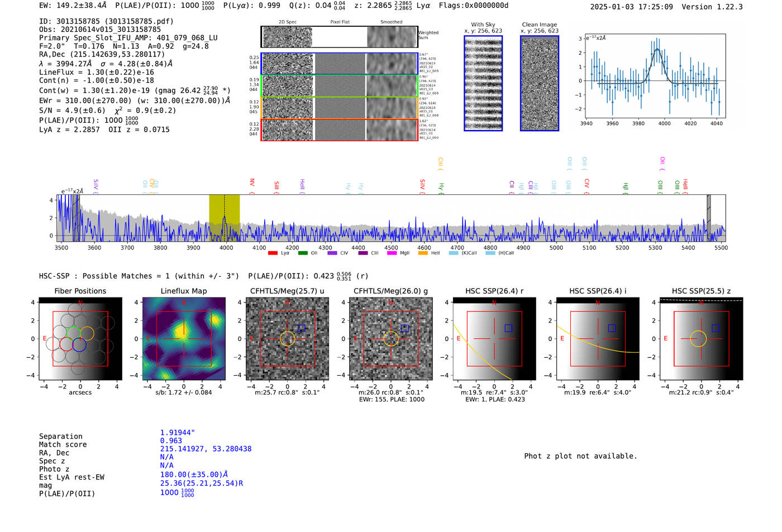Click the red SiII line marker
The width and height of the screenshot is (782, 532).
276,187
